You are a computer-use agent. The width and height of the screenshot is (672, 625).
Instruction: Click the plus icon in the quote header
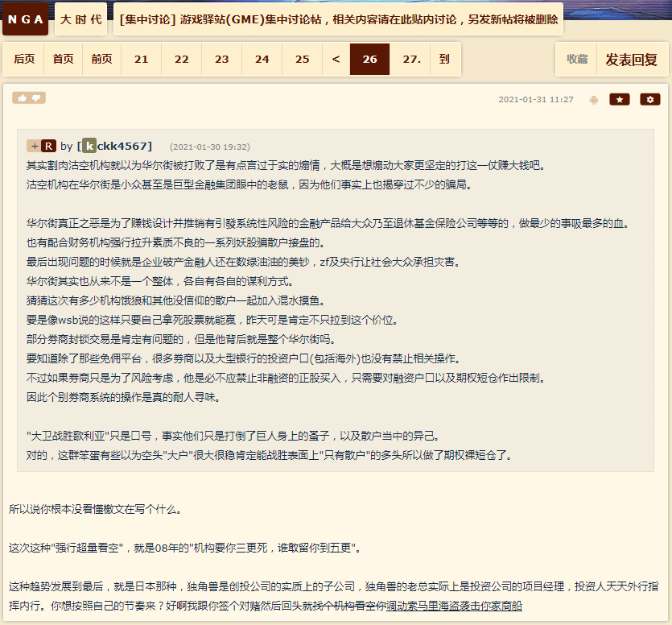(35, 147)
